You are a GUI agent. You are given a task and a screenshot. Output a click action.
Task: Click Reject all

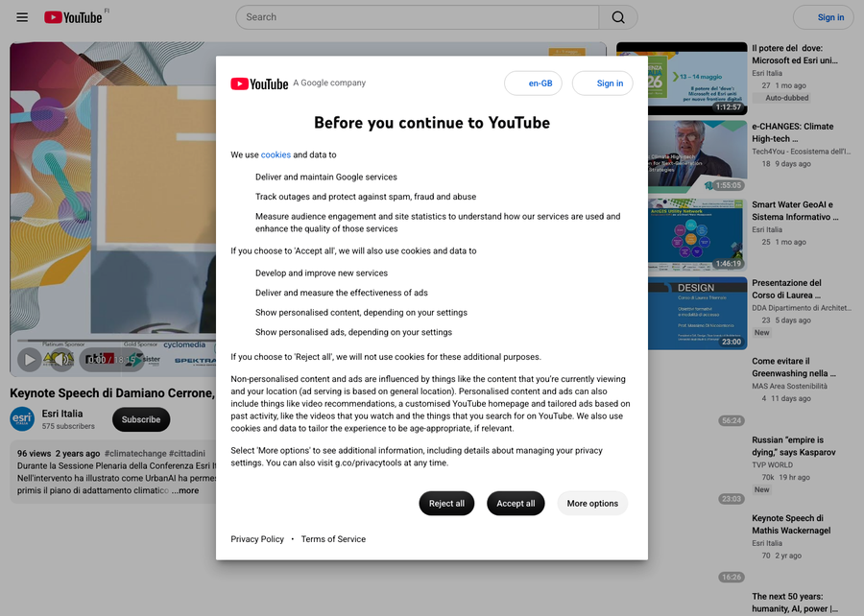446,503
